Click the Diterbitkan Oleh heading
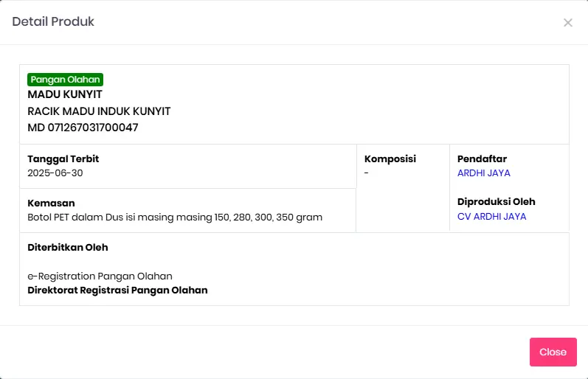The height and width of the screenshot is (379, 588). pos(67,248)
